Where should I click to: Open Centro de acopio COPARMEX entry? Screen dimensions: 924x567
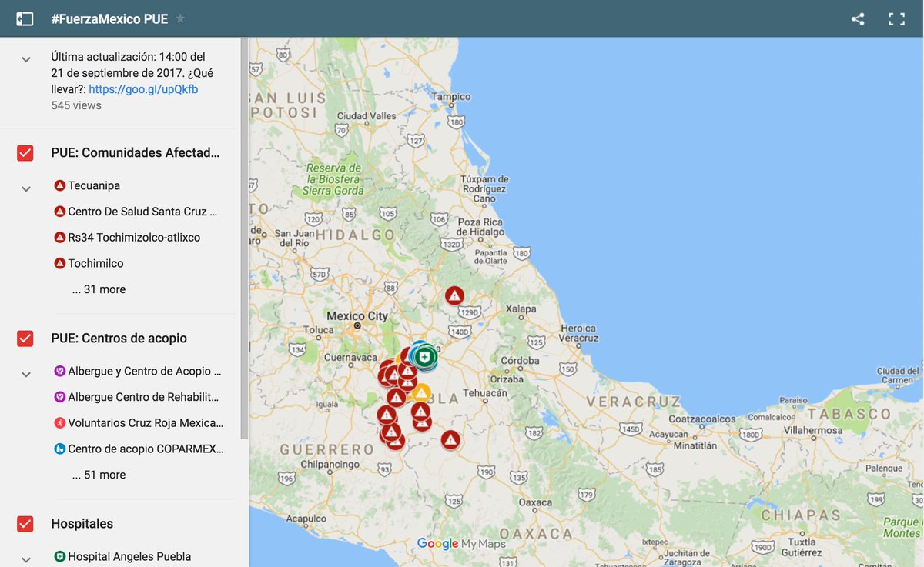tap(146, 449)
